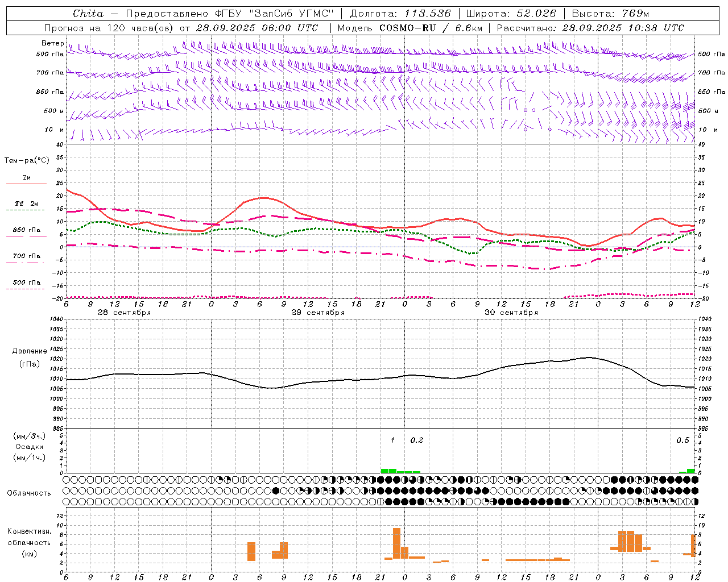Click the "(км)" convective height unit label
The image size is (728, 582).
click(29, 554)
